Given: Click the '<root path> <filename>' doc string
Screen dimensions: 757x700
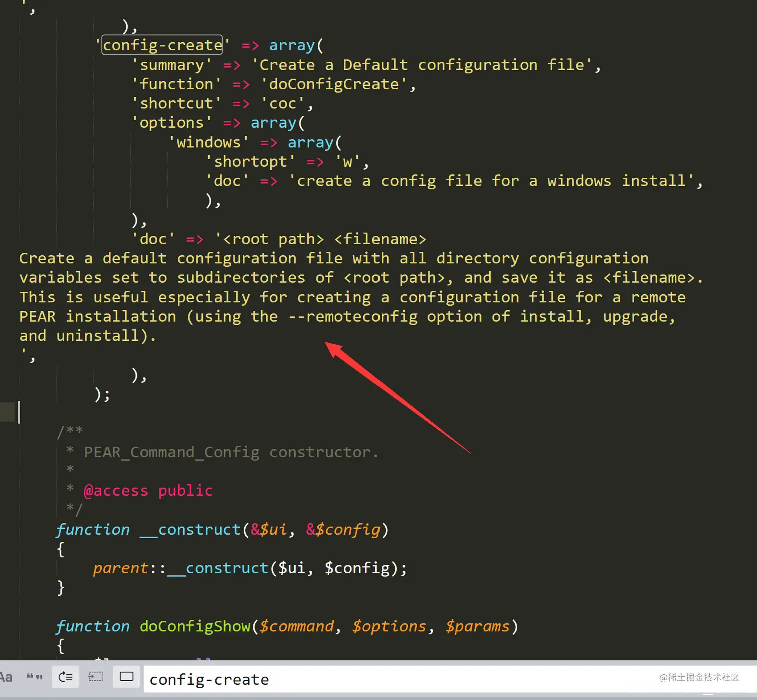Looking at the screenshot, I should (320, 239).
